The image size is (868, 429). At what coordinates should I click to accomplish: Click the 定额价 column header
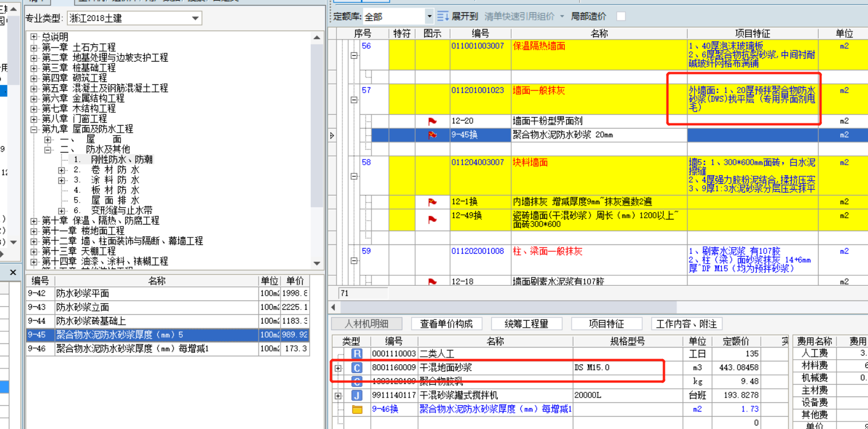[x=736, y=341]
